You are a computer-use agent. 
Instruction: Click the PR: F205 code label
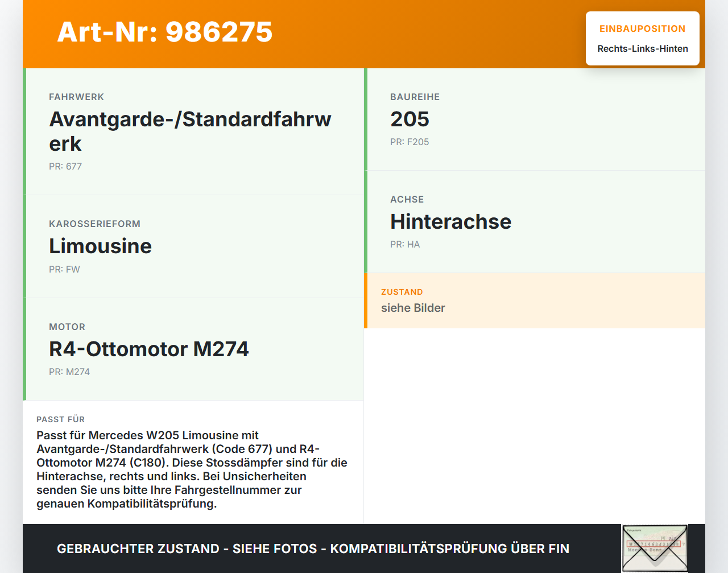409,142
